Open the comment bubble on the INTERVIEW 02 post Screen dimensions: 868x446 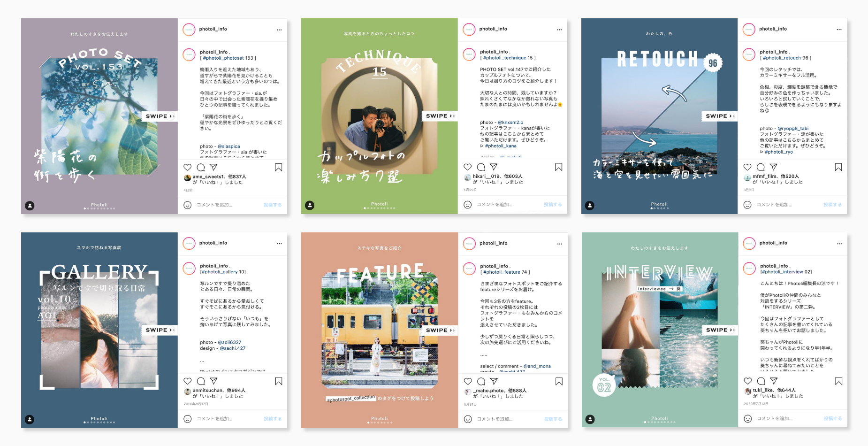pos(761,381)
